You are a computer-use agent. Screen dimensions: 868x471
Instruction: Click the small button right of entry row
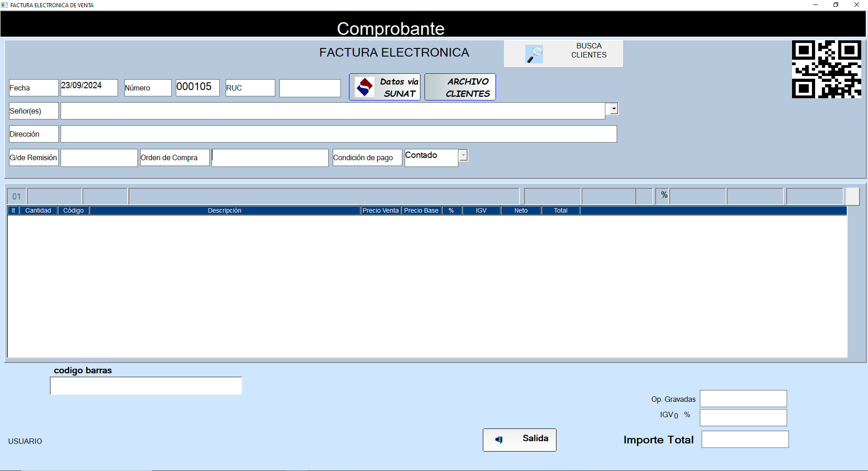pos(852,196)
